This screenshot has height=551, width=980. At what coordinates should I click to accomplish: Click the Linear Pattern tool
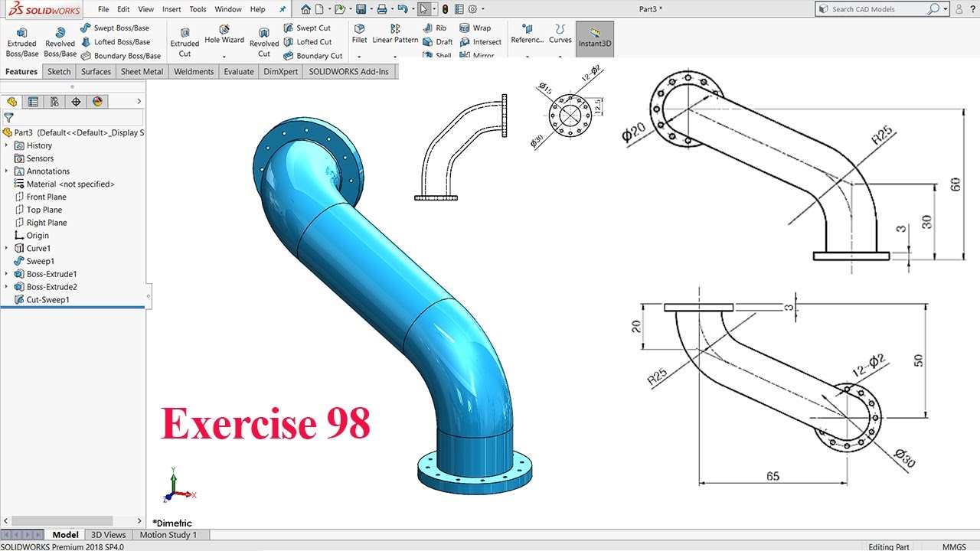point(395,34)
